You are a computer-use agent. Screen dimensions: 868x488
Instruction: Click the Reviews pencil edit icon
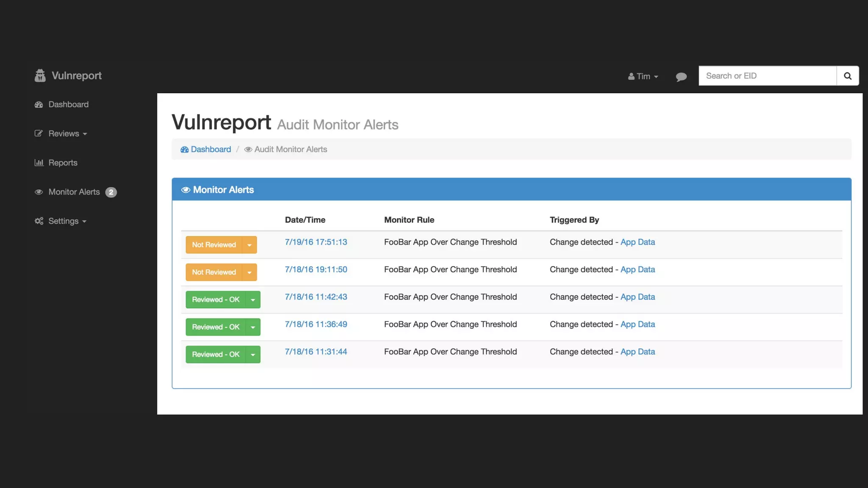(39, 133)
